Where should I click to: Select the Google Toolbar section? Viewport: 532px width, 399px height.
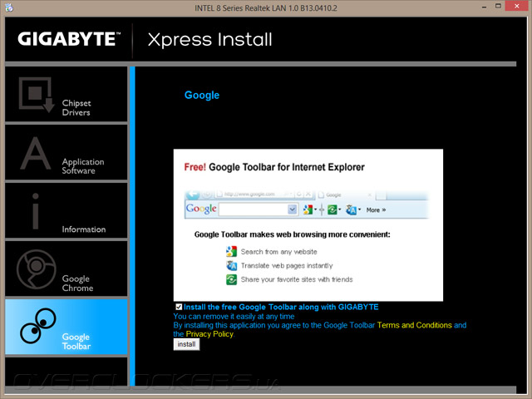pyautogui.click(x=66, y=327)
